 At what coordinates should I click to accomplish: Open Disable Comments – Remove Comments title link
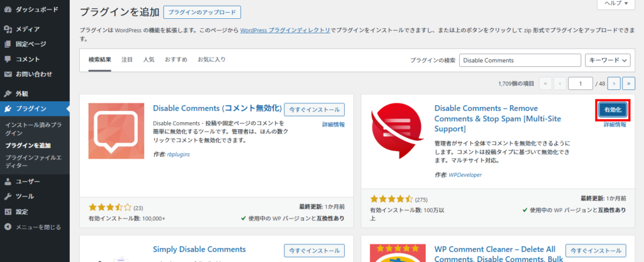click(498, 118)
